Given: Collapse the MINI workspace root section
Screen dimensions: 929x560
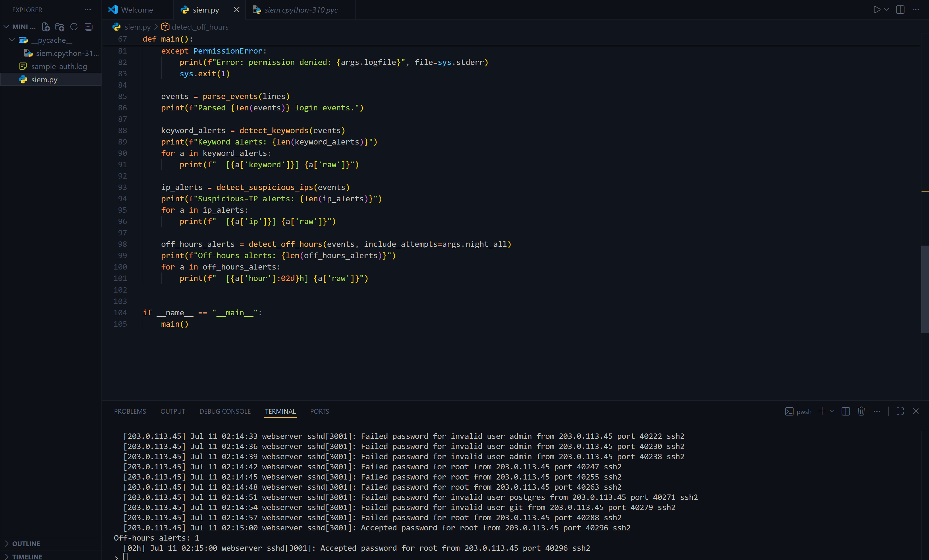Looking at the screenshot, I should click(6, 27).
